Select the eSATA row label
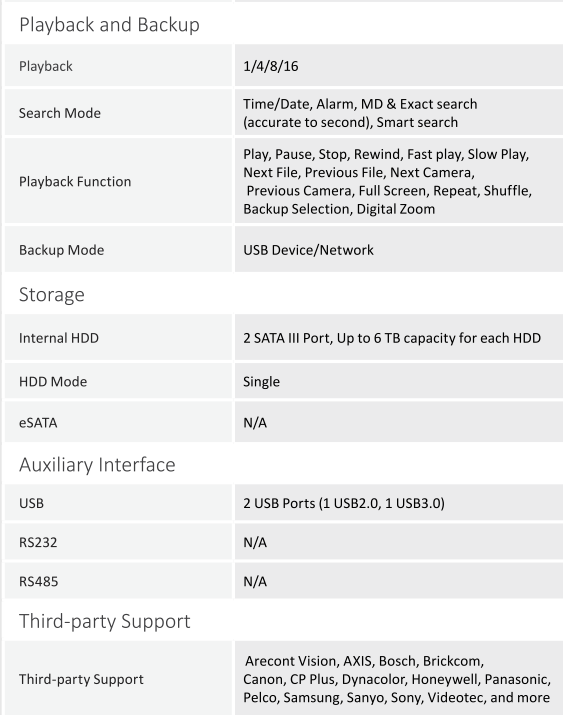 point(38,423)
